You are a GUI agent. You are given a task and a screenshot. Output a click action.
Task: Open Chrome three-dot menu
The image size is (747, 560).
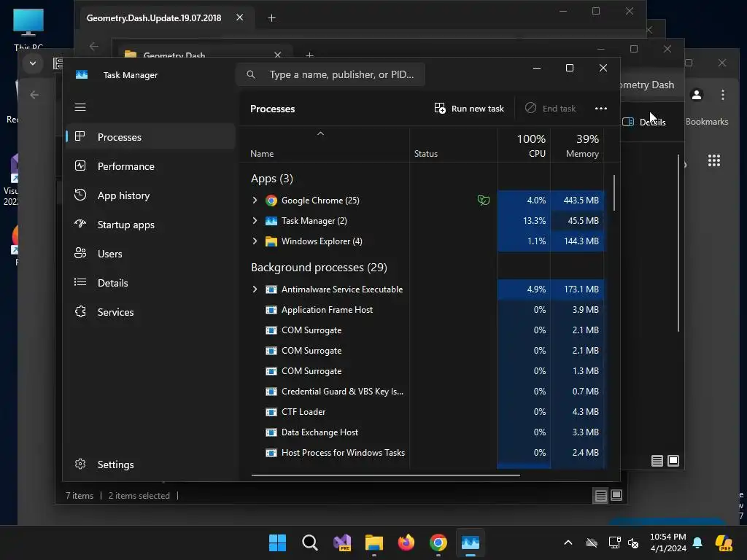pos(723,95)
